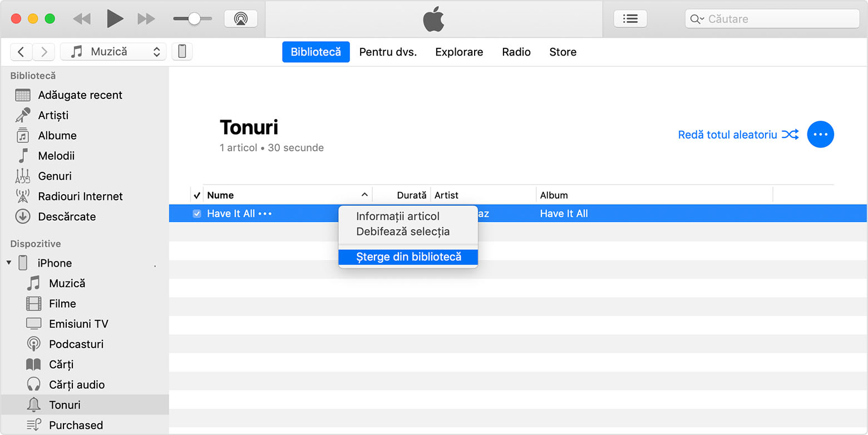
Task: Choose Informații articol from context menu
Action: [x=398, y=216]
